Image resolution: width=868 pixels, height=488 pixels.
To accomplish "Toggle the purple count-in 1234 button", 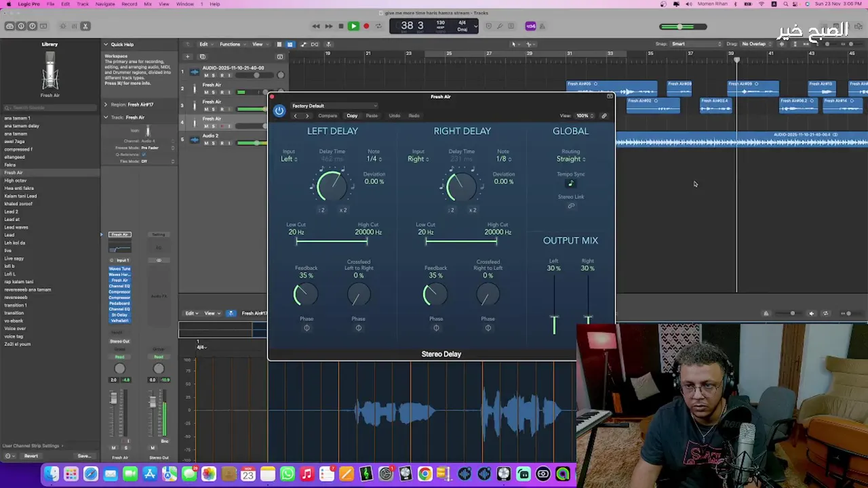I will (x=530, y=26).
